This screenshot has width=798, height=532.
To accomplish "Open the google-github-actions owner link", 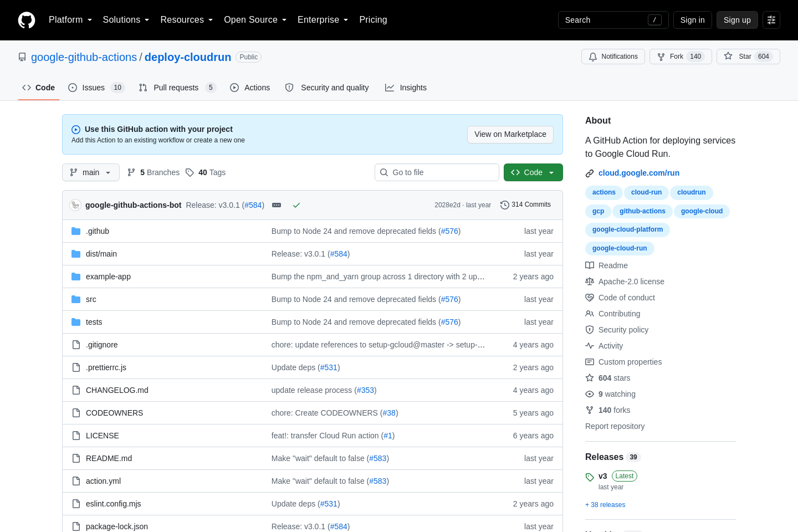I will tap(84, 57).
